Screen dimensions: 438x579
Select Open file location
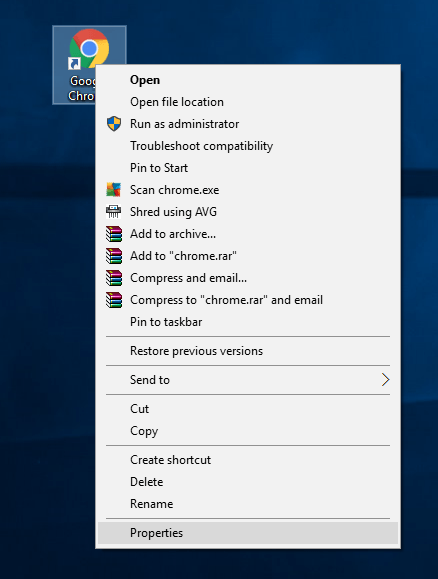(248, 102)
